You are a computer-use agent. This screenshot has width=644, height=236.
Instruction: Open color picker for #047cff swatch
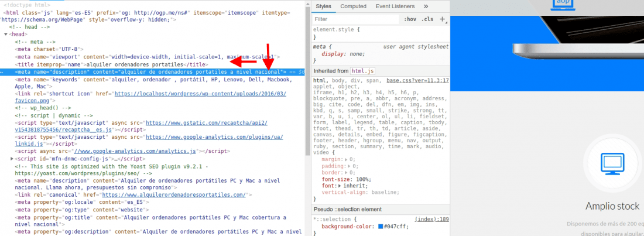point(381,227)
